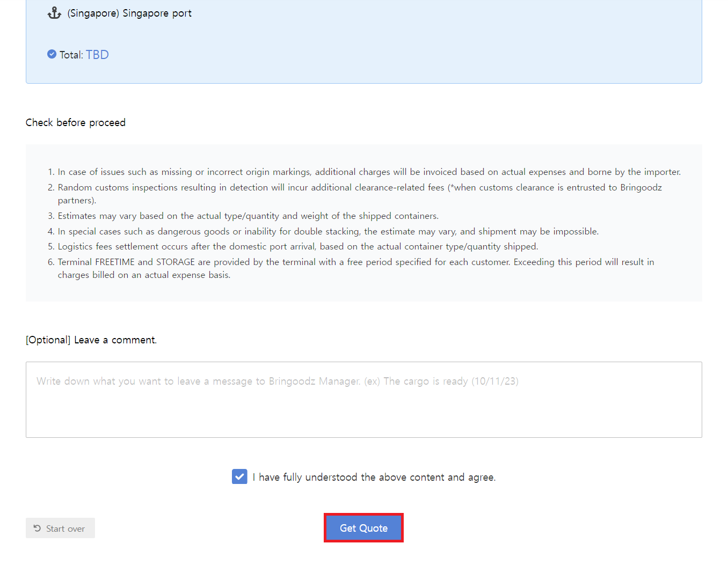Click the undo arrow icon in Start over
Image resolution: width=728 pixels, height=580 pixels.
[37, 528]
